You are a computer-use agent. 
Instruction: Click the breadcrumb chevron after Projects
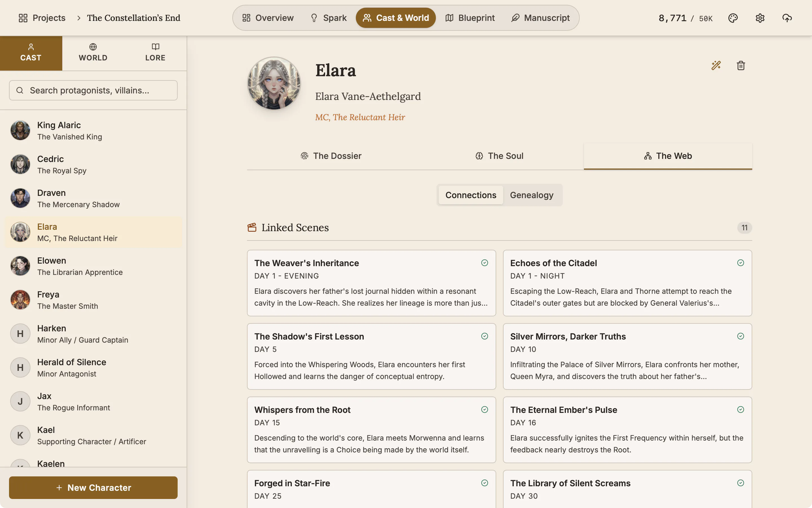pos(78,18)
